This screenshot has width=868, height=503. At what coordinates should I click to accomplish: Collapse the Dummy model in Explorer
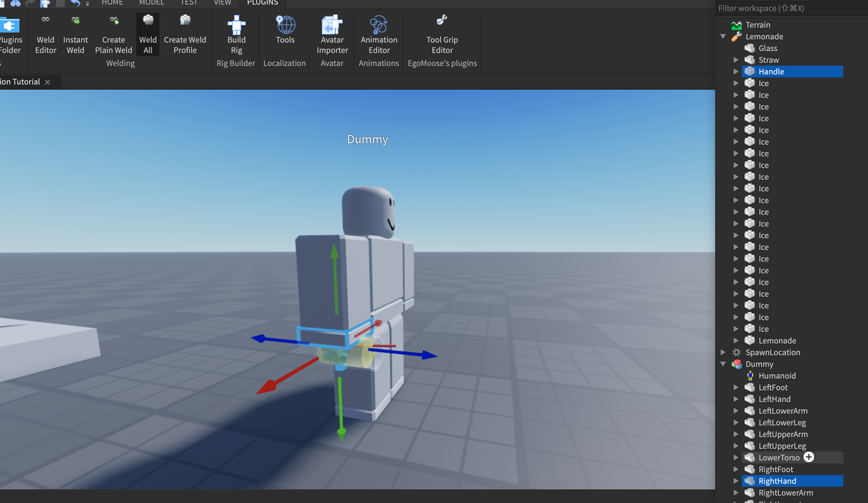(x=723, y=363)
